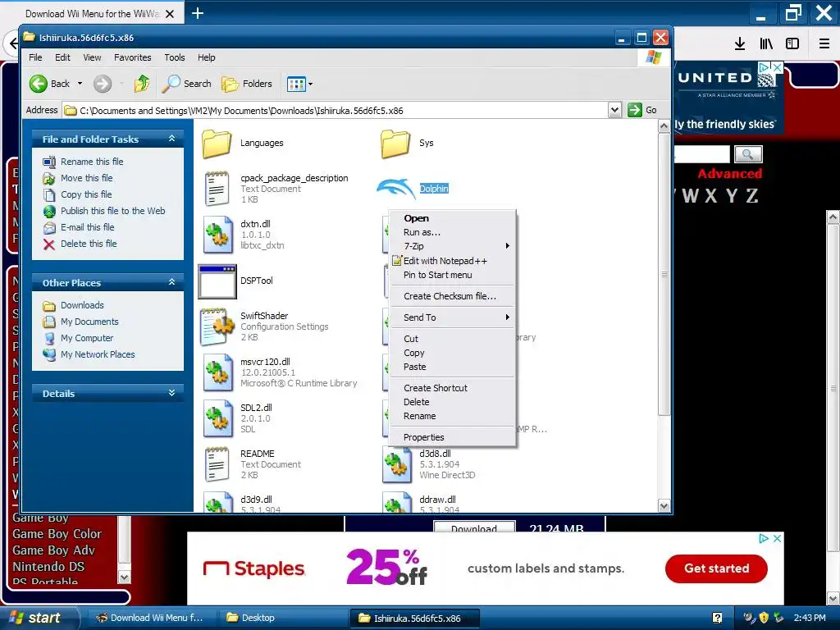
Task: Click Copy this file task
Action: [x=86, y=194]
